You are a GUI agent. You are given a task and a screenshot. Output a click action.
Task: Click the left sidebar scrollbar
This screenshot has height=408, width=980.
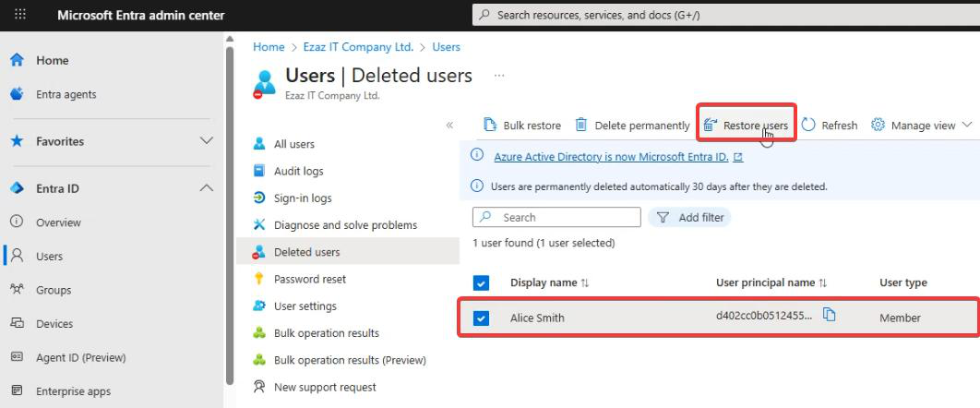(230, 216)
